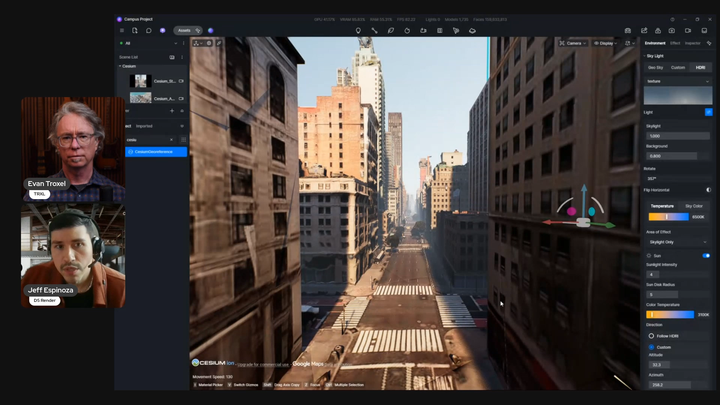Toggle camera icon on first Cesium scene
This screenshot has height=405, width=720.
tap(181, 81)
